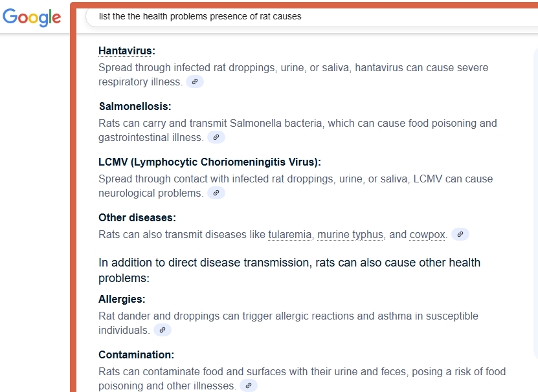Click the Hantavirus heading link
This screenshot has height=392, width=538.
126,51
